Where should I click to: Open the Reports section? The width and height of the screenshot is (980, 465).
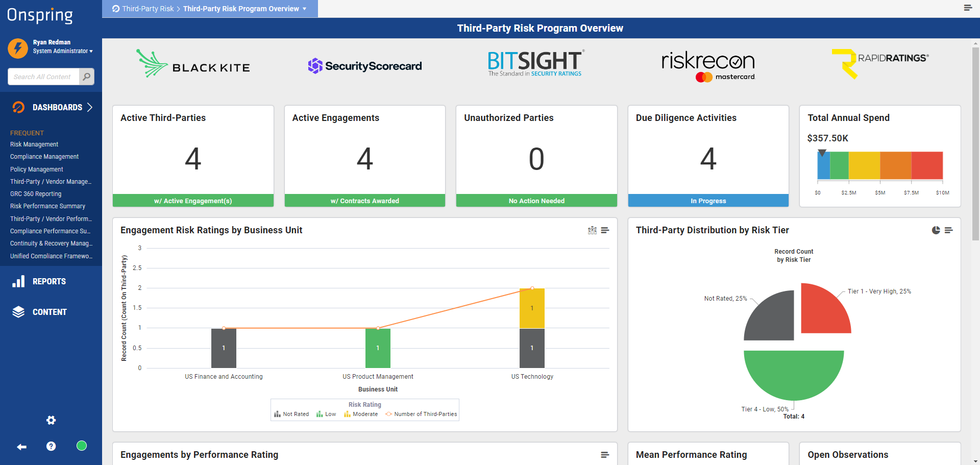tap(49, 281)
